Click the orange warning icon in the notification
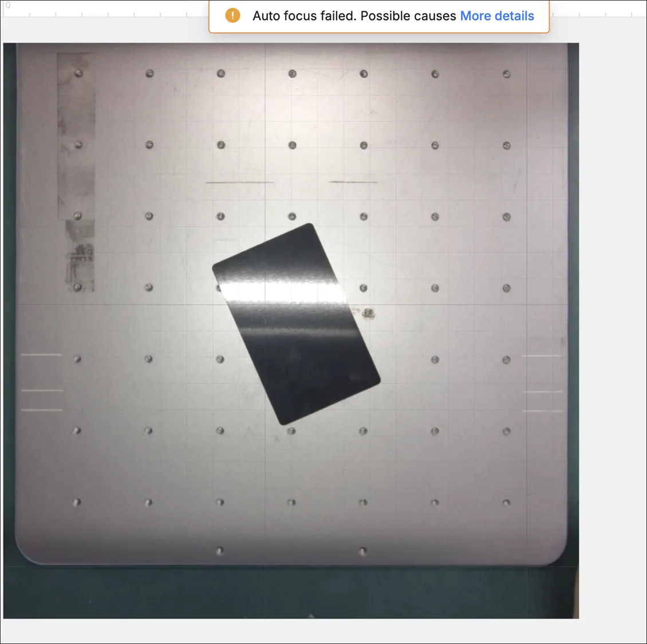Image resolution: width=647 pixels, height=644 pixels. click(232, 15)
